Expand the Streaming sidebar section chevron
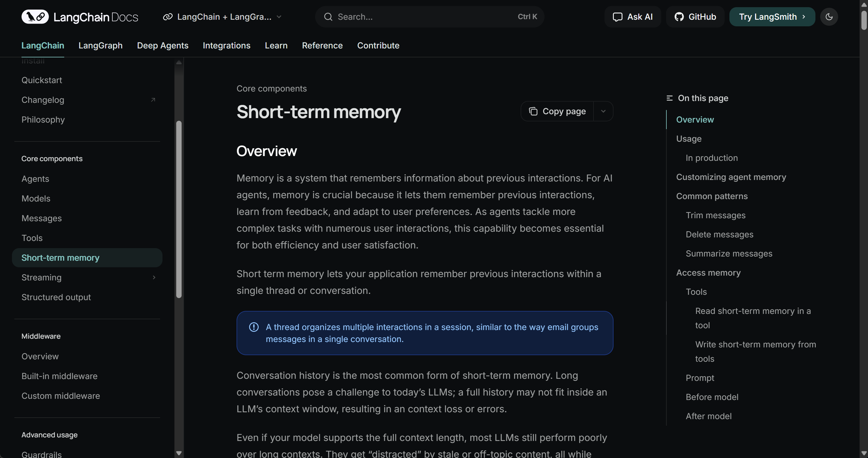The width and height of the screenshot is (868, 458). (154, 277)
